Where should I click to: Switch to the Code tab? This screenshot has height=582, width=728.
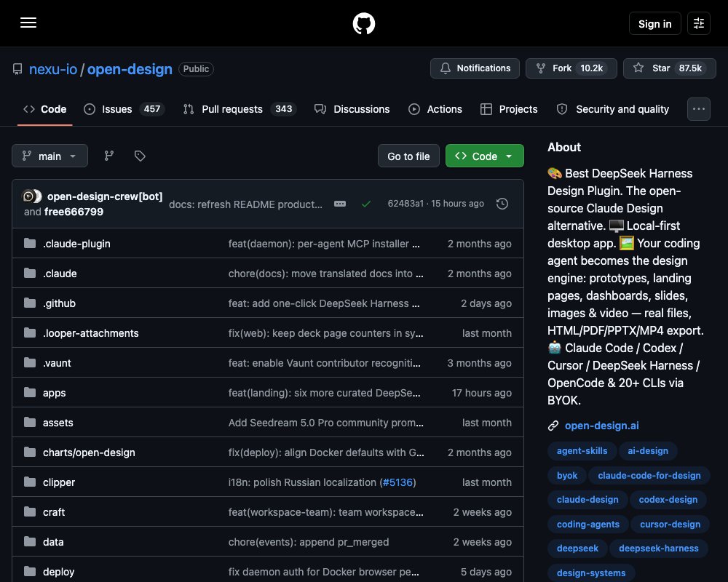click(x=45, y=109)
